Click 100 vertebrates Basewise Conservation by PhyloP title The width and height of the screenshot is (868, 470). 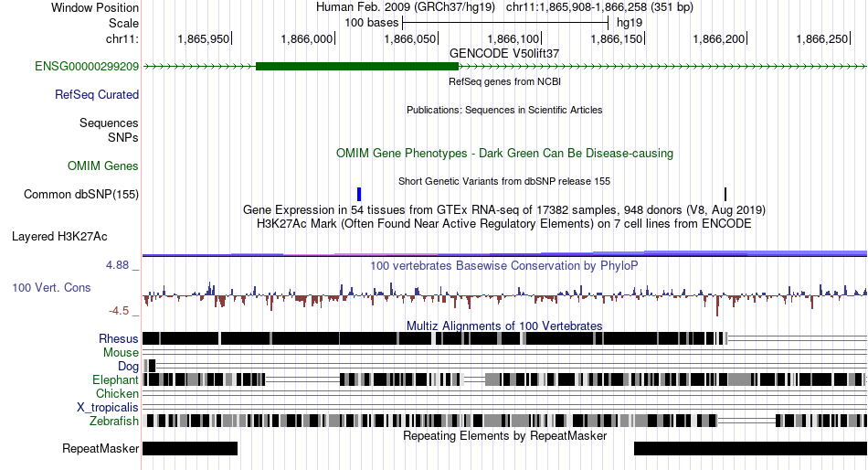coord(504,266)
